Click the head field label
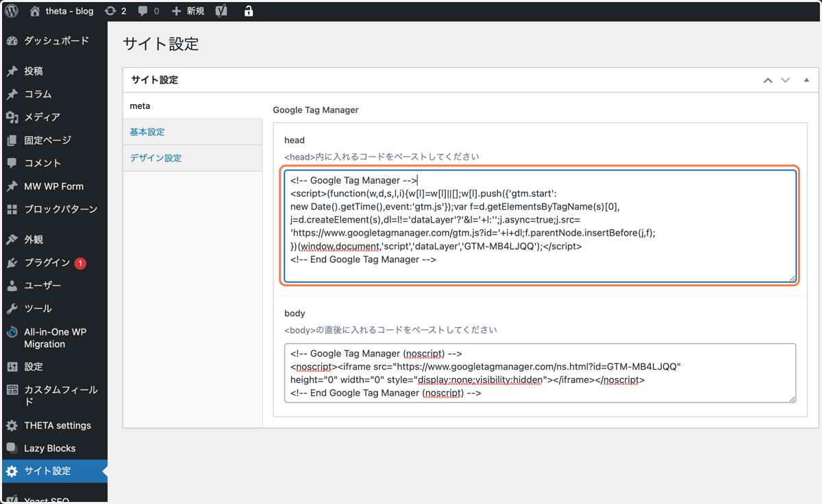The height and width of the screenshot is (504, 822). (x=295, y=140)
